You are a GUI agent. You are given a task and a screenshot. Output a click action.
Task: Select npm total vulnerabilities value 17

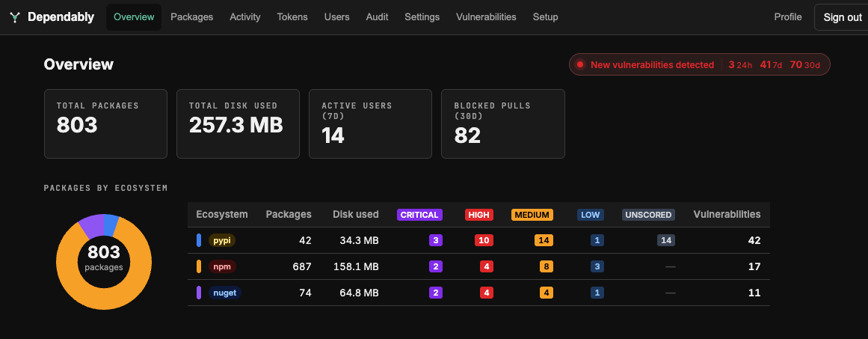click(x=755, y=266)
